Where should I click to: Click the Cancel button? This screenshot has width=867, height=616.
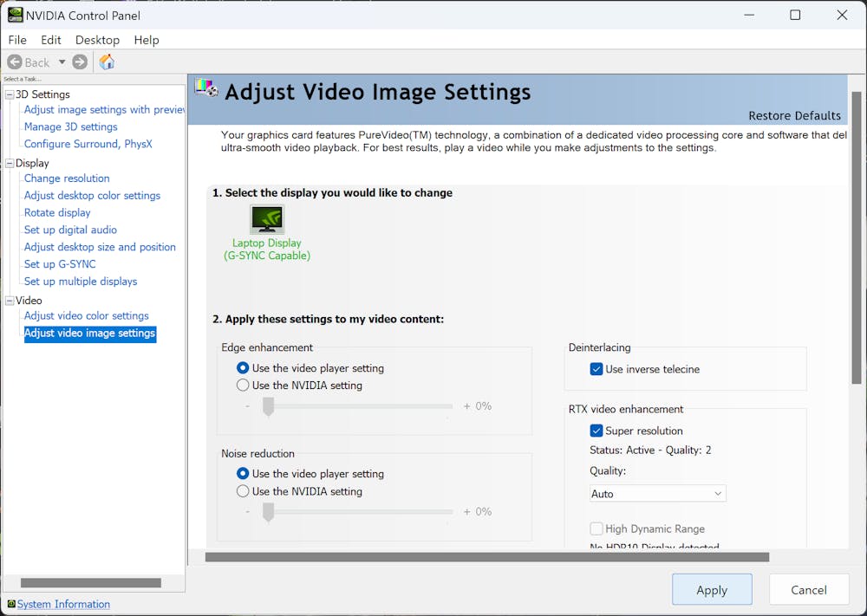click(808, 589)
